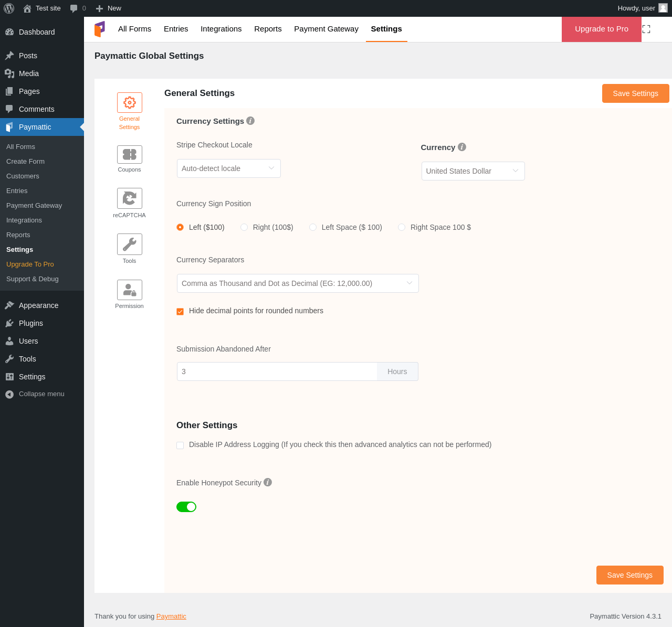Select Left ($100) currency sign position

[180, 227]
